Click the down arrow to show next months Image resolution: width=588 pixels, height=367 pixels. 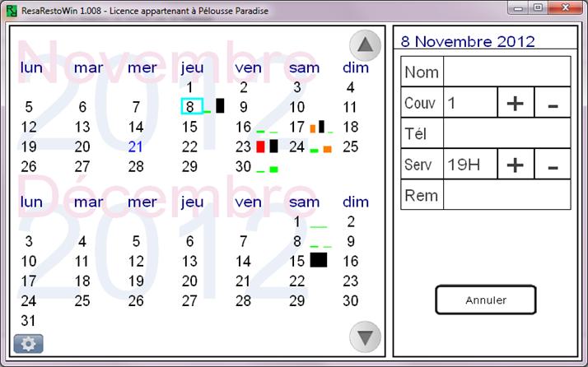(365, 337)
